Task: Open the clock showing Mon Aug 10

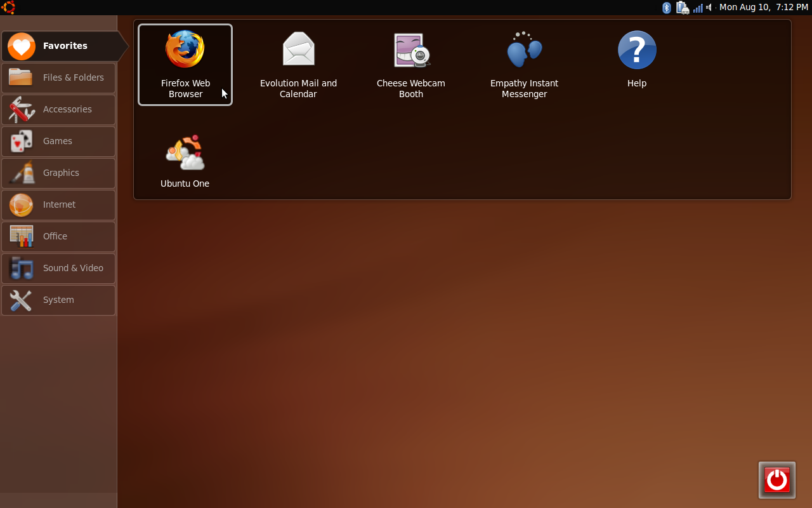Action: click(764, 8)
